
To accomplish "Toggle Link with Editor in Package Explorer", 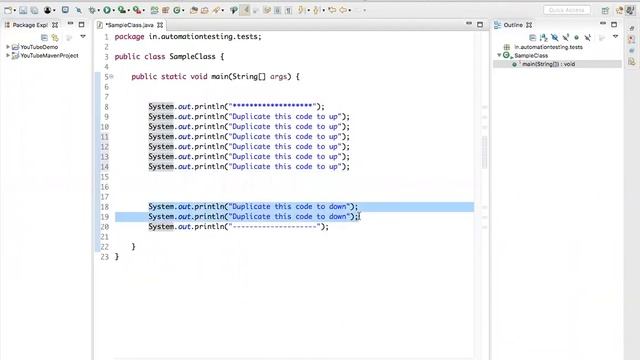I will point(55,38).
